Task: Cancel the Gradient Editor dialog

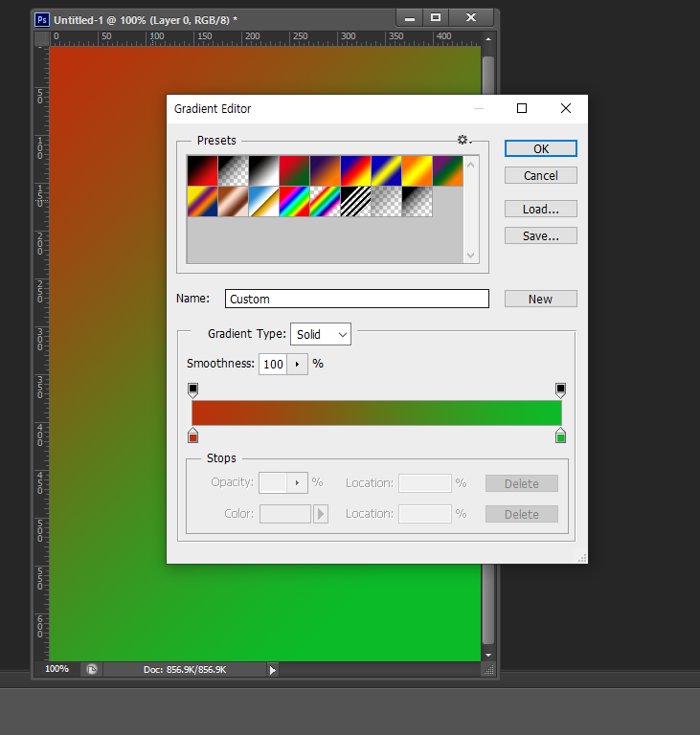Action: [541, 175]
